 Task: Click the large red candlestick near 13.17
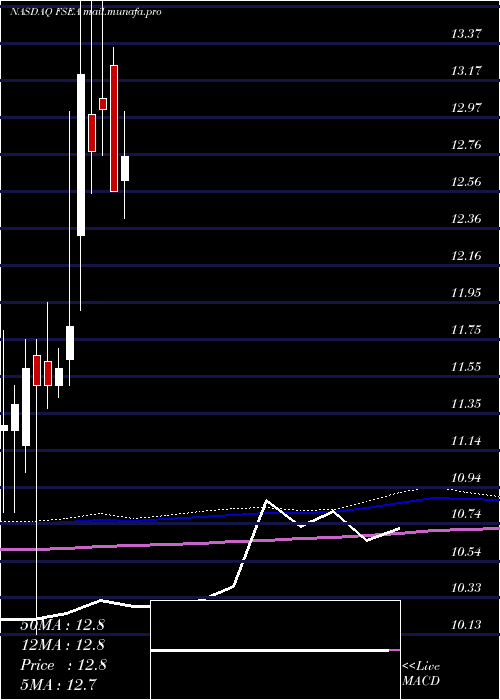pyautogui.click(x=114, y=129)
